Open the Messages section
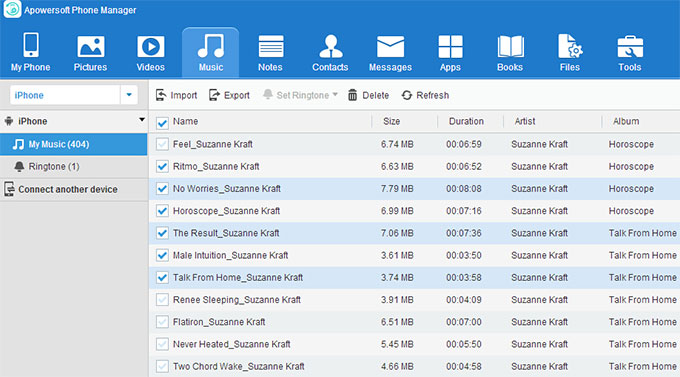The width and height of the screenshot is (680, 377). [390, 52]
